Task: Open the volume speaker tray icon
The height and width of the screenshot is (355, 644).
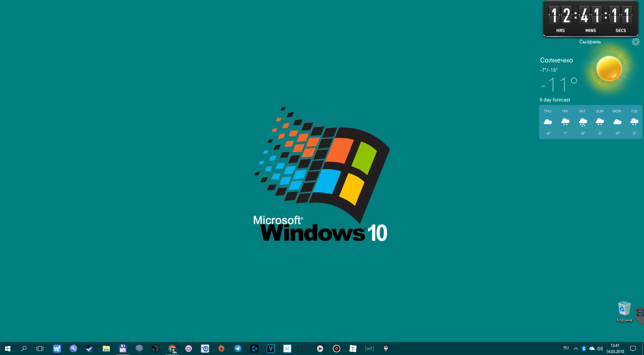Action: coord(600,349)
